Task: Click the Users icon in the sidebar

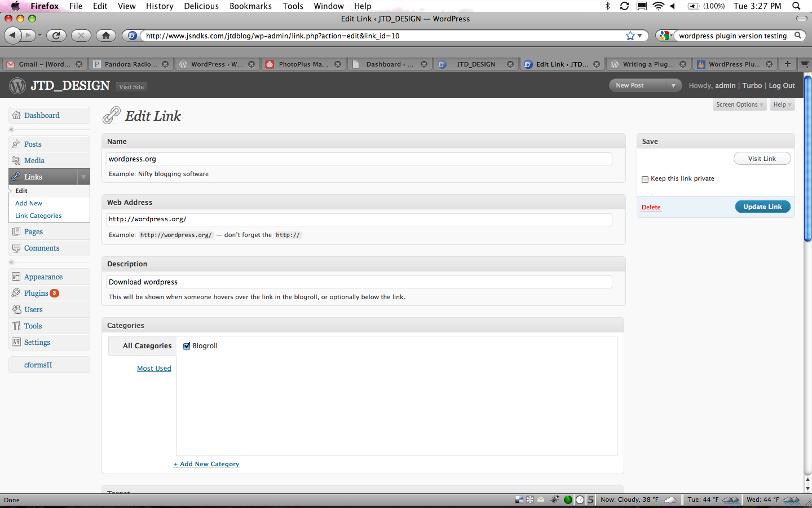Action: (16, 309)
